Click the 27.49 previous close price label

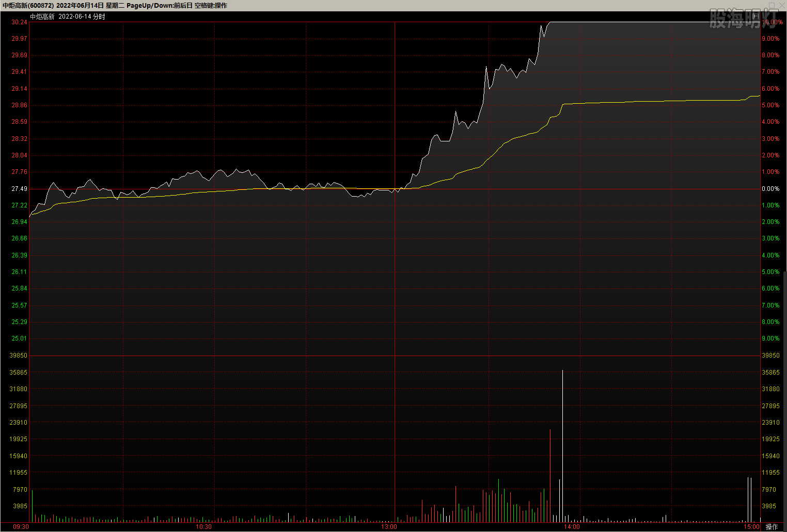[x=20, y=189]
